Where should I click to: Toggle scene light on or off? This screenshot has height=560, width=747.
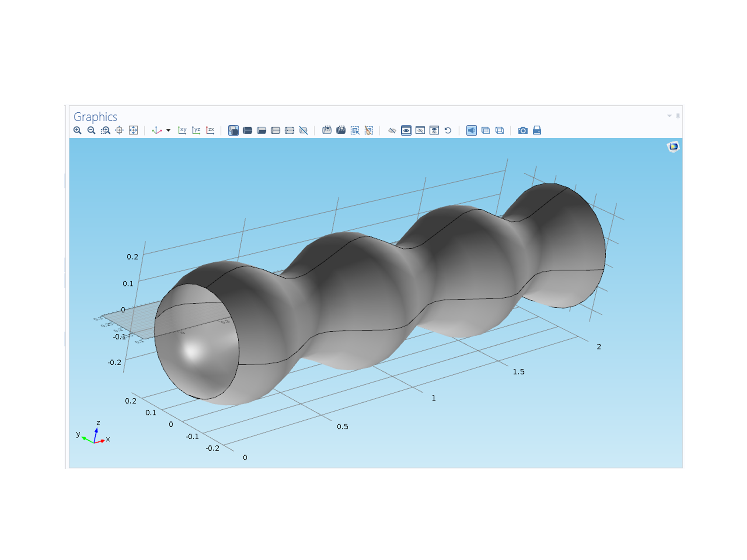(471, 130)
